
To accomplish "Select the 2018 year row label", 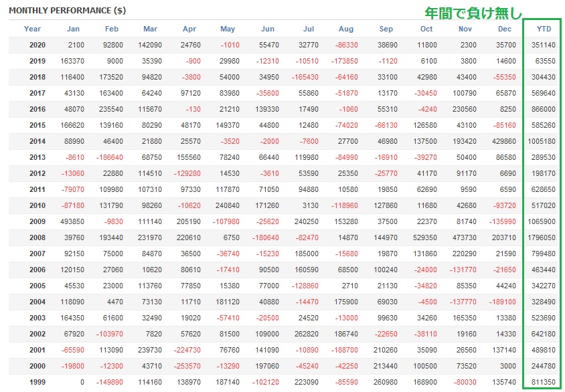I will 37,77.
